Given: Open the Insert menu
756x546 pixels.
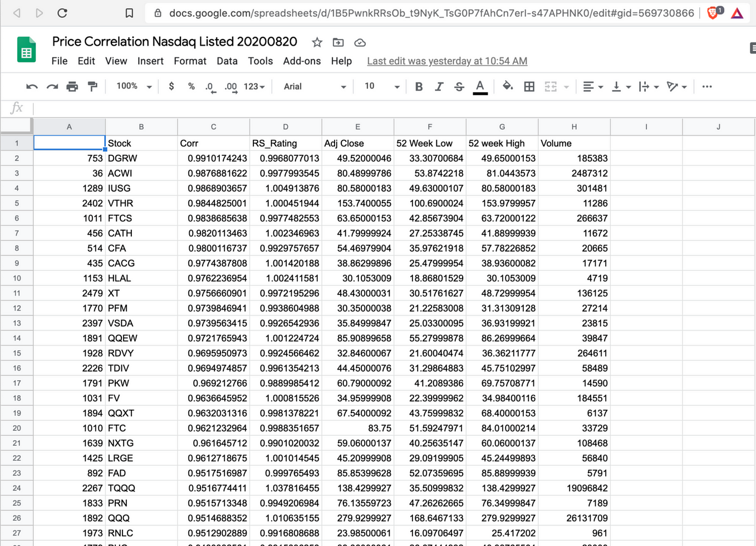Looking at the screenshot, I should tap(150, 61).
